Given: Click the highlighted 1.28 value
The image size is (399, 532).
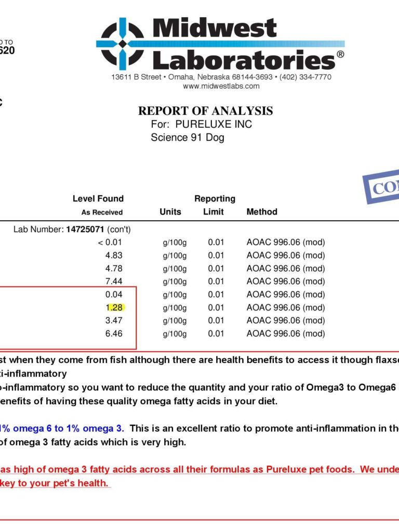Looking at the screenshot, I should click(114, 308).
